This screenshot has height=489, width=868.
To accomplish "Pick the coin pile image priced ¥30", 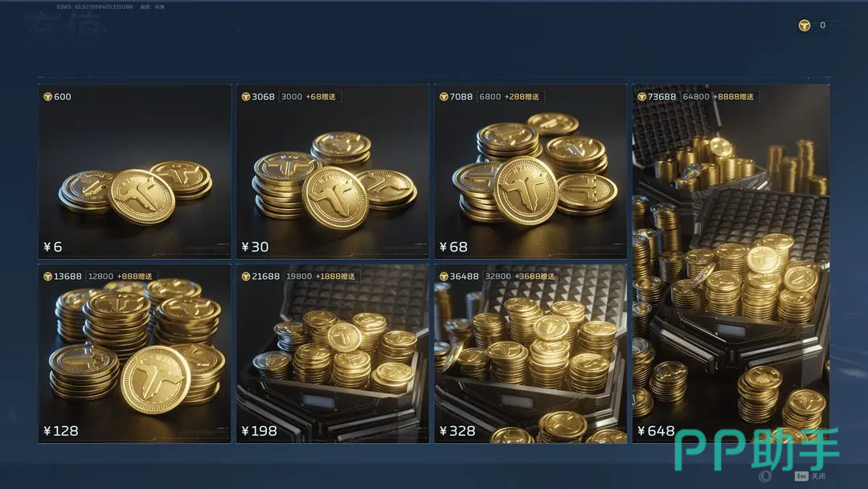I will coord(334,180).
